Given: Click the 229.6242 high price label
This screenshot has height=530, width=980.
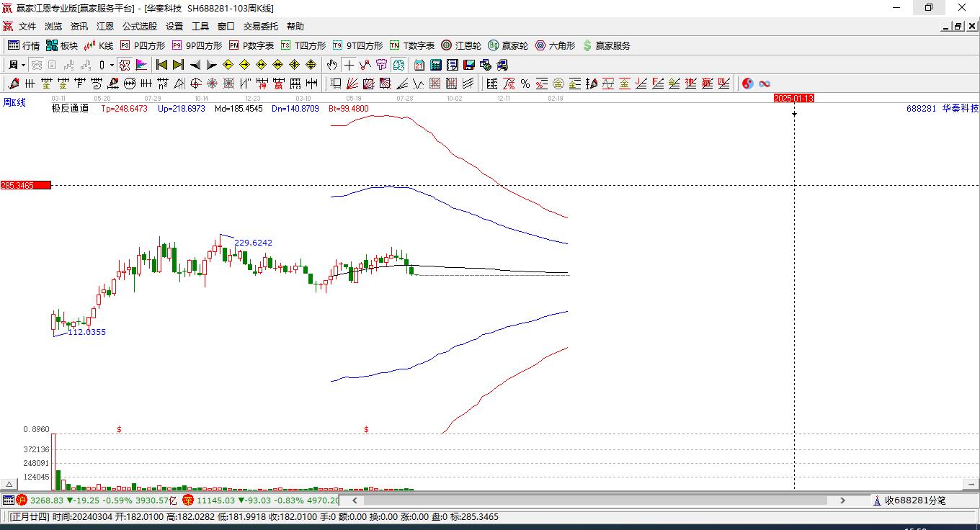Looking at the screenshot, I should pyautogui.click(x=254, y=243).
